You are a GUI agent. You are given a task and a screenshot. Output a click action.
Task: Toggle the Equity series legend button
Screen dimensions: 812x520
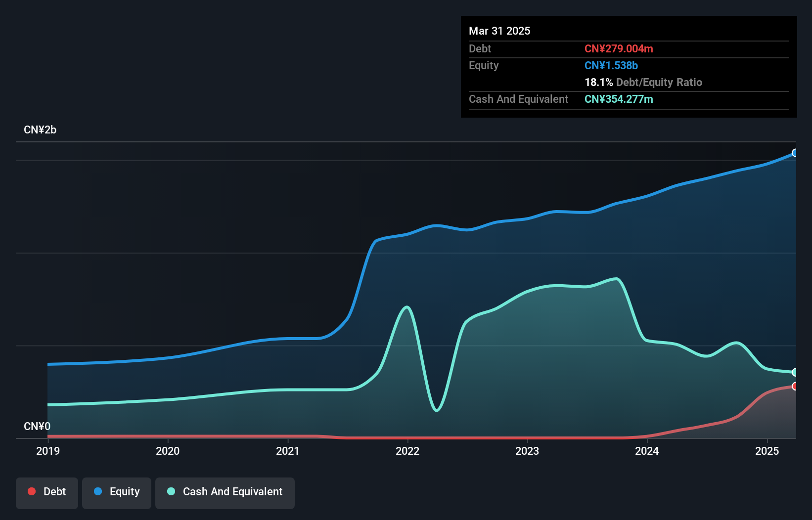tap(117, 493)
